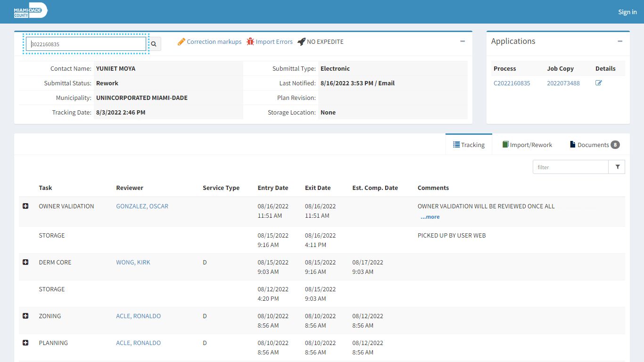644x362 pixels.
Task: Click the DERM CORE task name
Action: (55, 262)
